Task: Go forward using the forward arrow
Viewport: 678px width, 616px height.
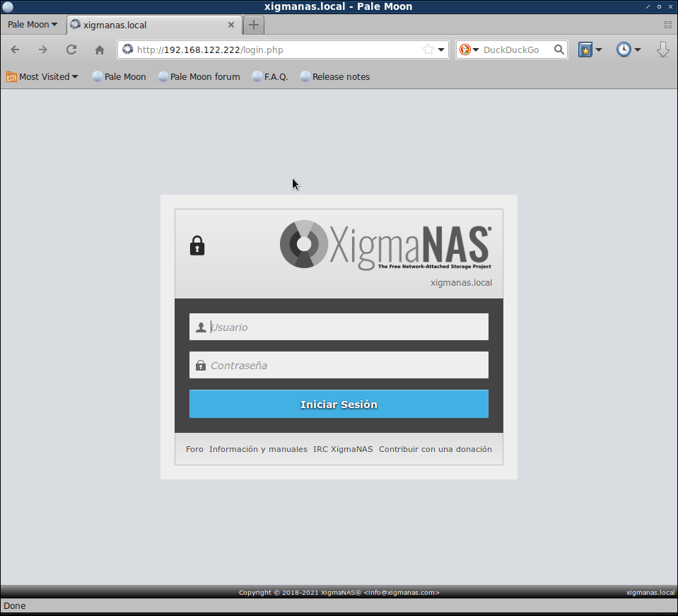Action: tap(43, 50)
